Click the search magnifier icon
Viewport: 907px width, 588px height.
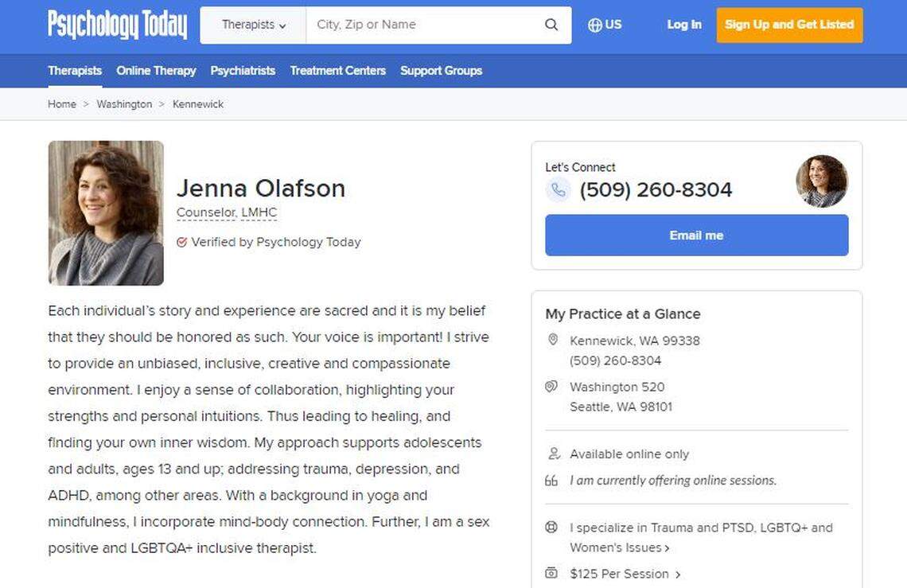[551, 25]
